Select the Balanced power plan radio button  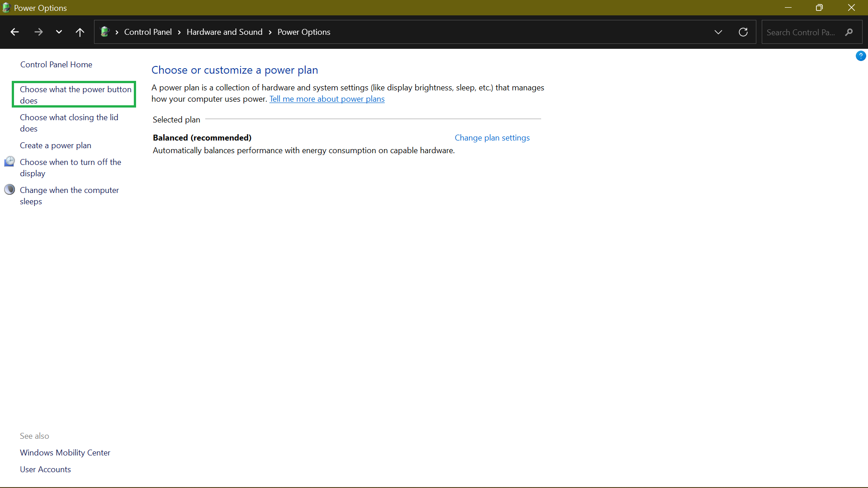coord(146,138)
